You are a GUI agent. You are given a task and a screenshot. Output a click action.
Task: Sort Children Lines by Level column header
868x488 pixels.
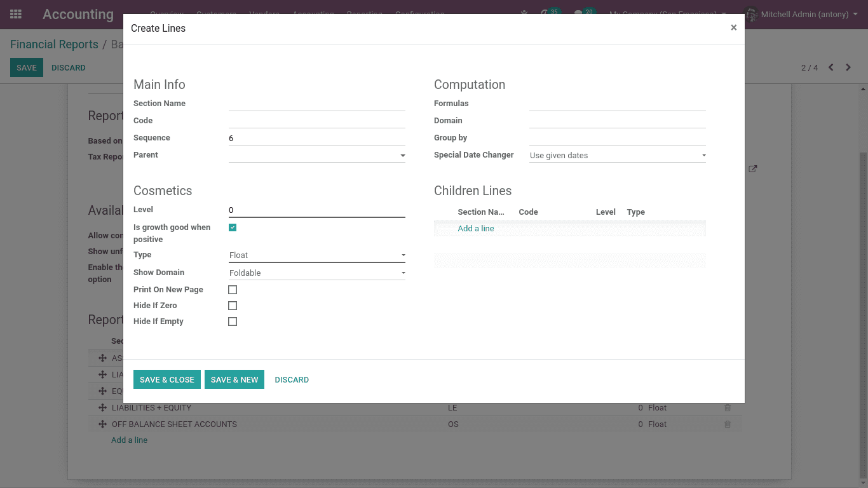(606, 212)
